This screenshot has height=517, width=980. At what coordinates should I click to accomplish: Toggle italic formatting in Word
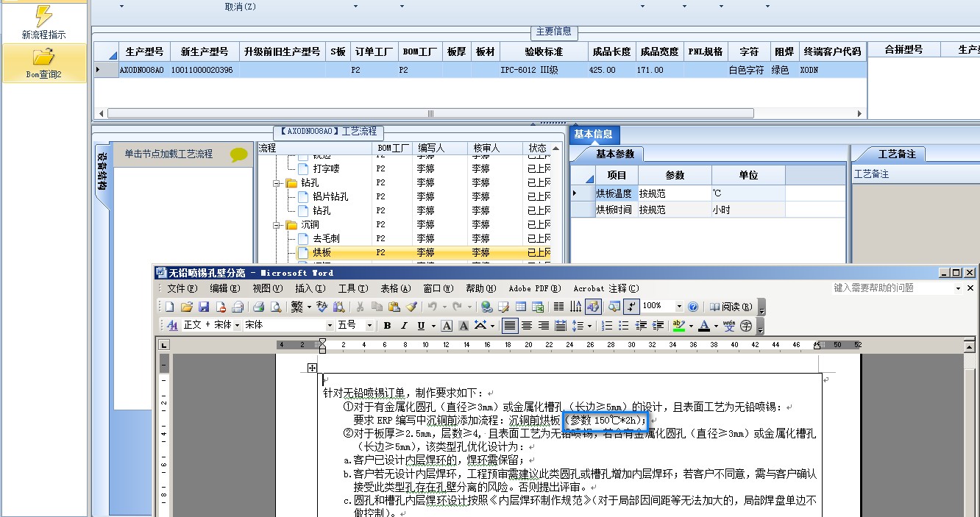click(404, 326)
